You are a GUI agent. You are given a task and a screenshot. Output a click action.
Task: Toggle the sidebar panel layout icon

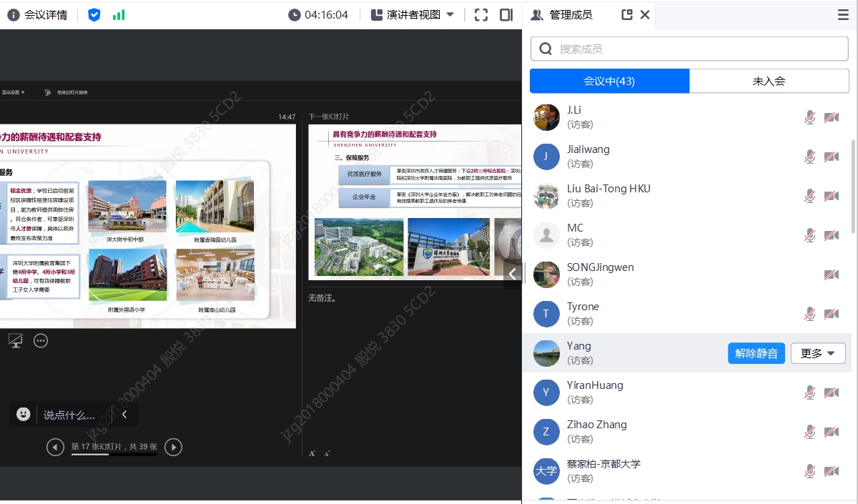point(506,14)
